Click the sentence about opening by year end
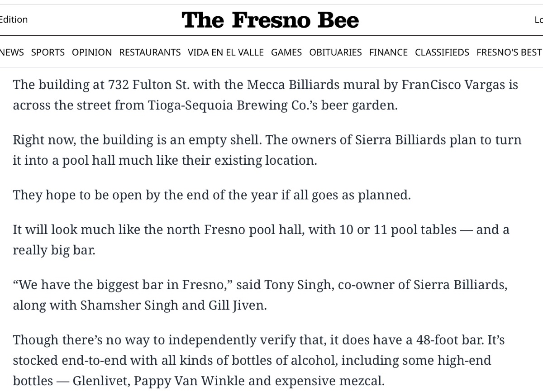Image resolution: width=543 pixels, height=392 pixels. tap(212, 195)
